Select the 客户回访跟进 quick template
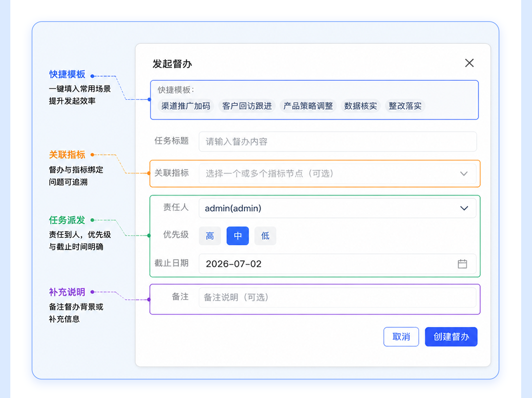 point(247,106)
